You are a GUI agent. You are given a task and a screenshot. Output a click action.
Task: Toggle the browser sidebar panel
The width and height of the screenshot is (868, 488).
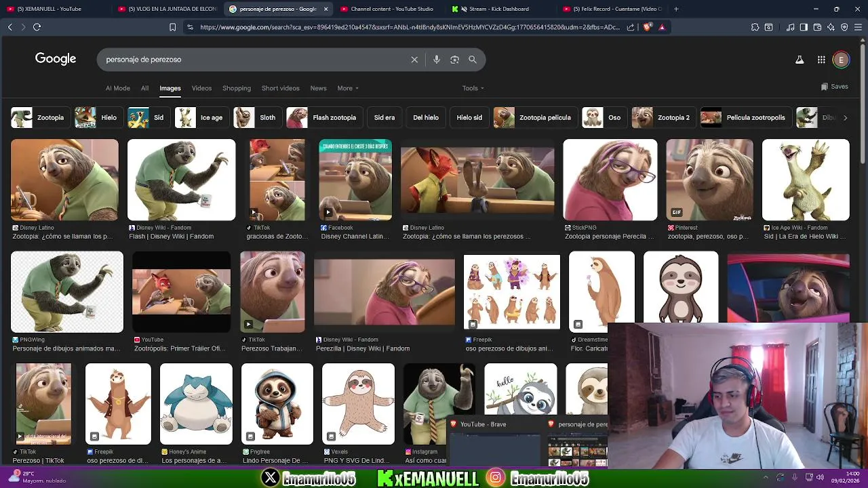click(804, 27)
